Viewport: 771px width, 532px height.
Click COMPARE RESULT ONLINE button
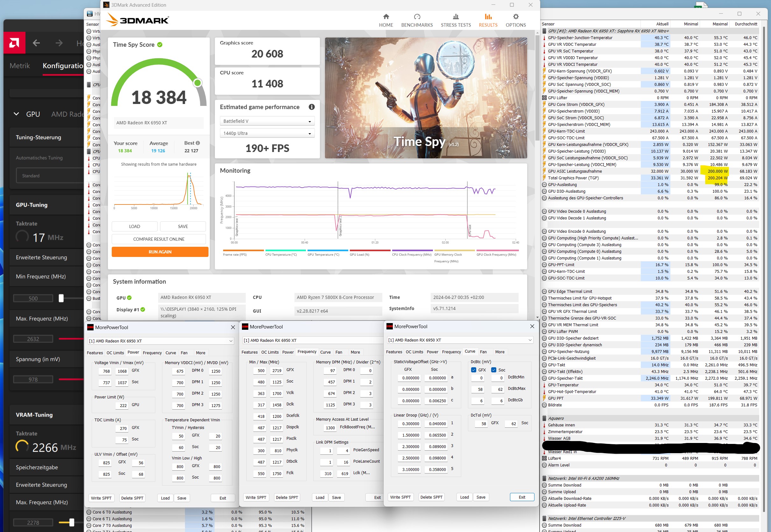tap(159, 239)
